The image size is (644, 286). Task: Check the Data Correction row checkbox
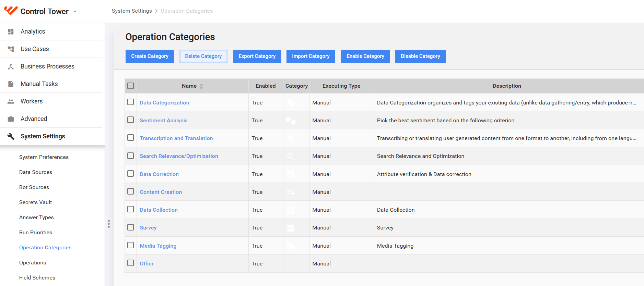131,174
